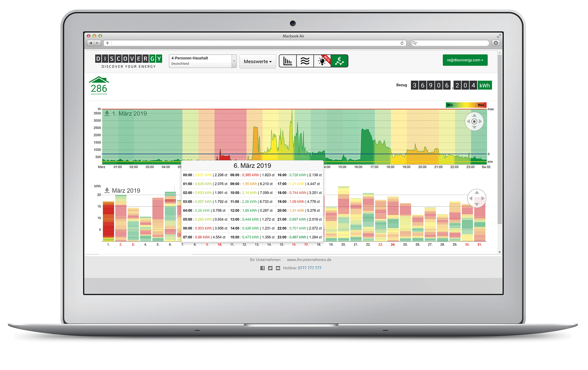Click the green euro cost chart icon
The height and width of the screenshot is (370, 588).
click(x=339, y=61)
